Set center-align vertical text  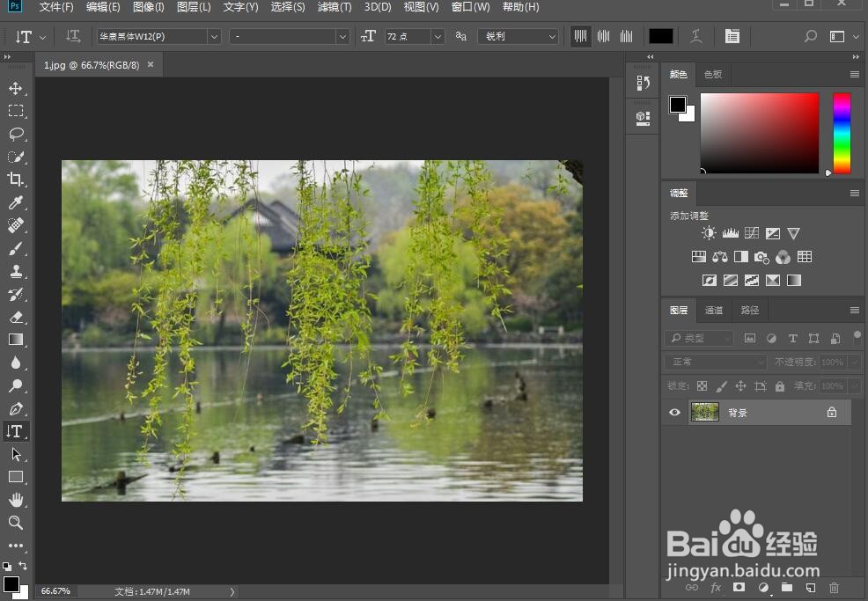click(603, 37)
